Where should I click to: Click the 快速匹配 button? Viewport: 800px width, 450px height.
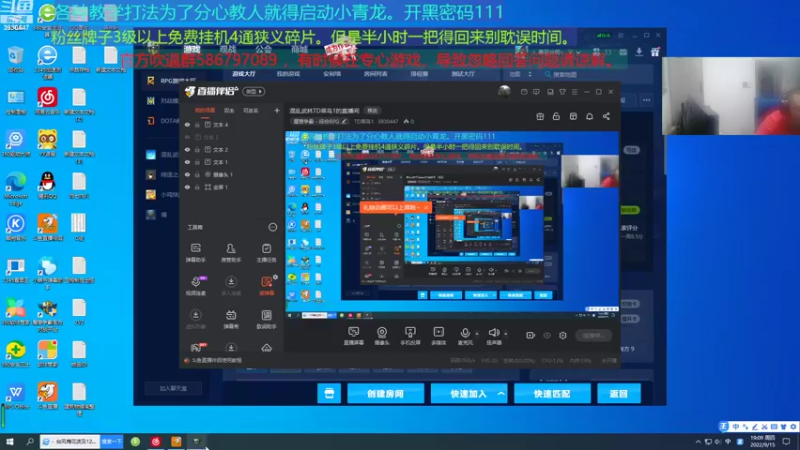pyautogui.click(x=552, y=393)
